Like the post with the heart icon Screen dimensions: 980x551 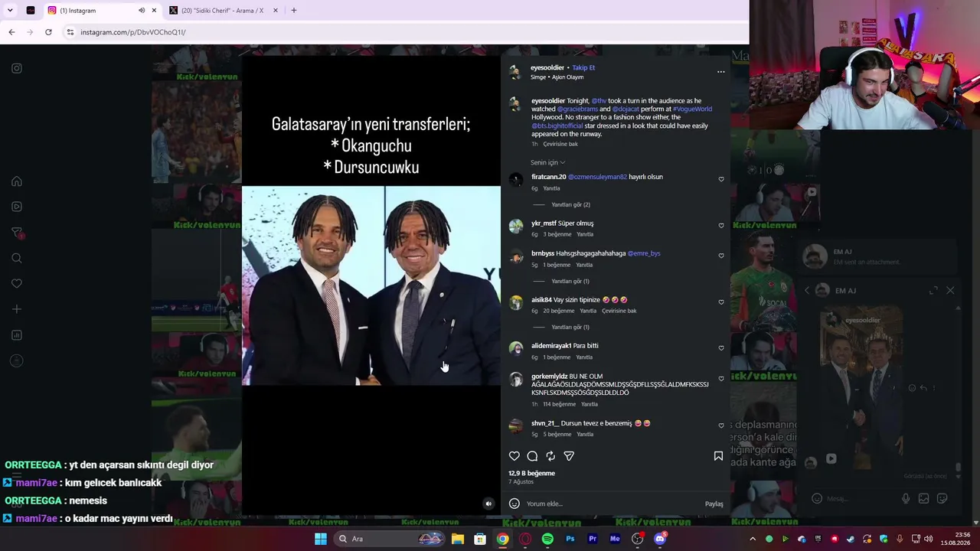point(514,456)
